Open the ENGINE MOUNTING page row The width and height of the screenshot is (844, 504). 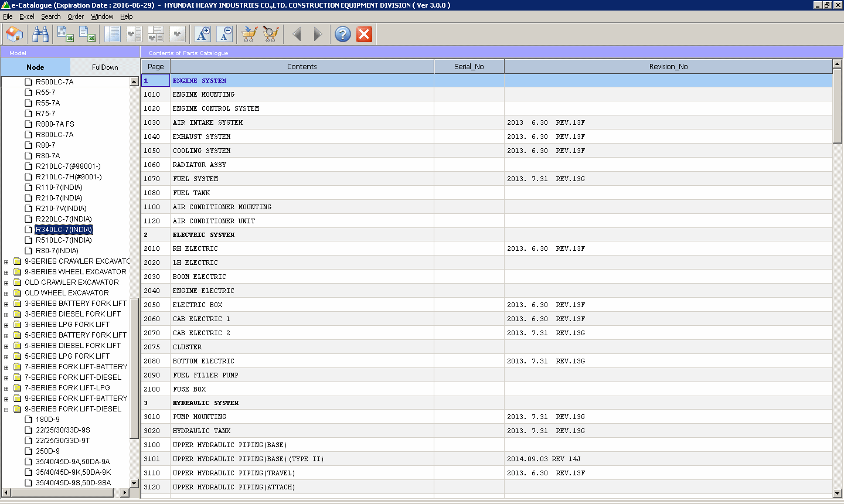tap(486, 94)
